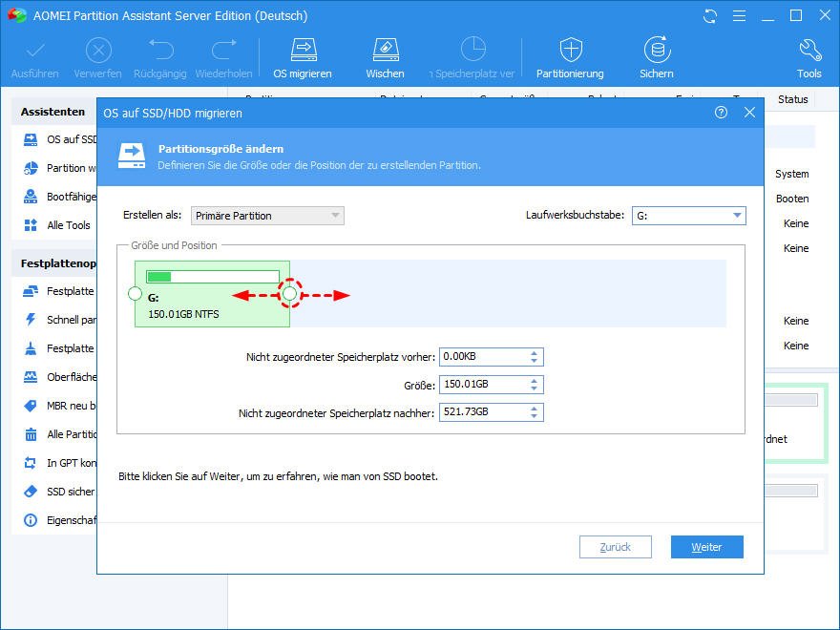840x630 pixels.
Task: Open Eigenschaften in sidebar
Action: pos(60,520)
